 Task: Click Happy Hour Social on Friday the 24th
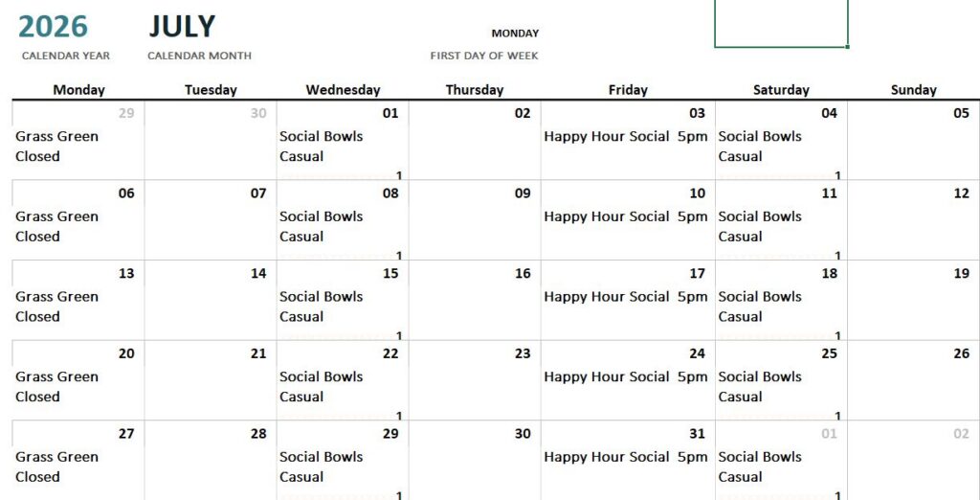point(626,377)
